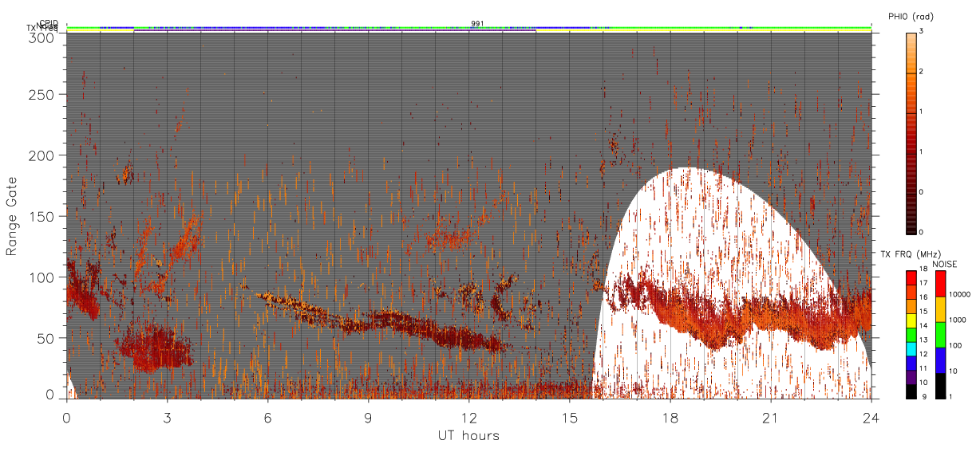Viewport: 980px width, 452px height.
Task: Click the 15 tick label on UT hours axis
Action: tap(570, 418)
